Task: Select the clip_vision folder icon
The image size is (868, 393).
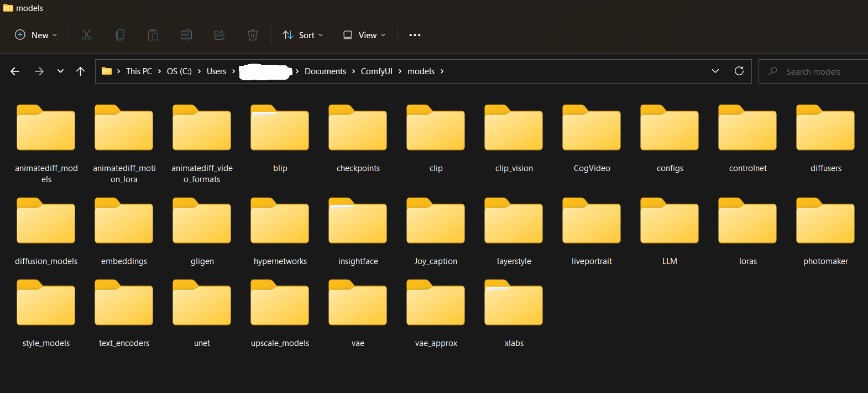Action: click(514, 127)
